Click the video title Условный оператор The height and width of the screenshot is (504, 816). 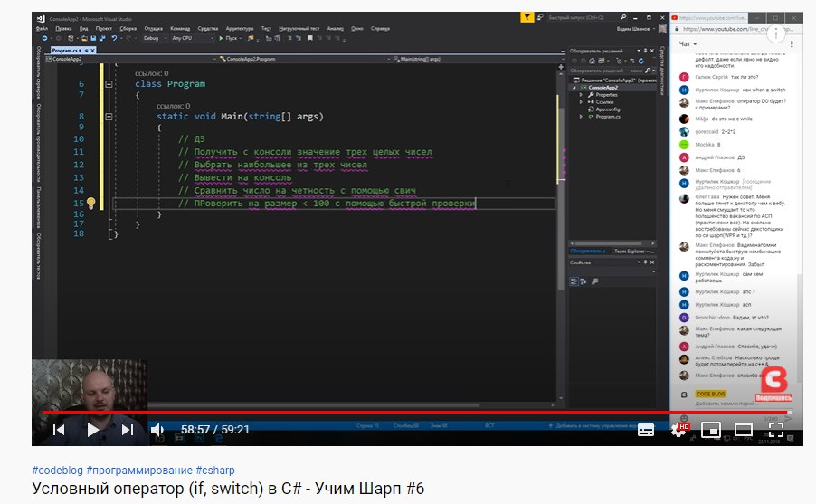pyautogui.click(x=228, y=489)
